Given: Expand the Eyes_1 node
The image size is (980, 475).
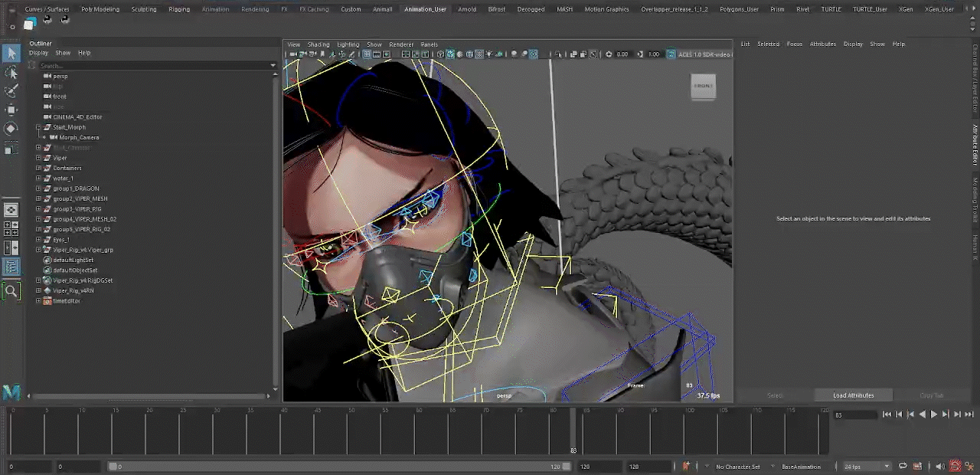Looking at the screenshot, I should tap(38, 240).
